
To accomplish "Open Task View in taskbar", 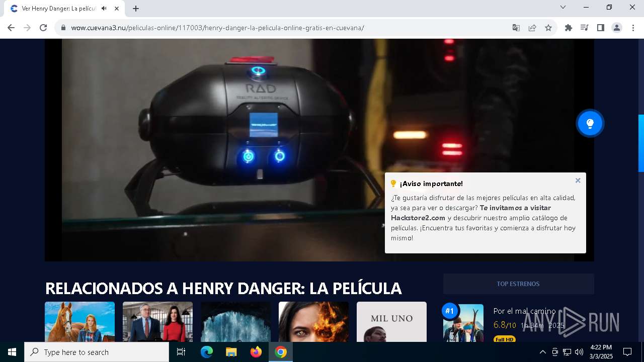I will pyautogui.click(x=181, y=352).
